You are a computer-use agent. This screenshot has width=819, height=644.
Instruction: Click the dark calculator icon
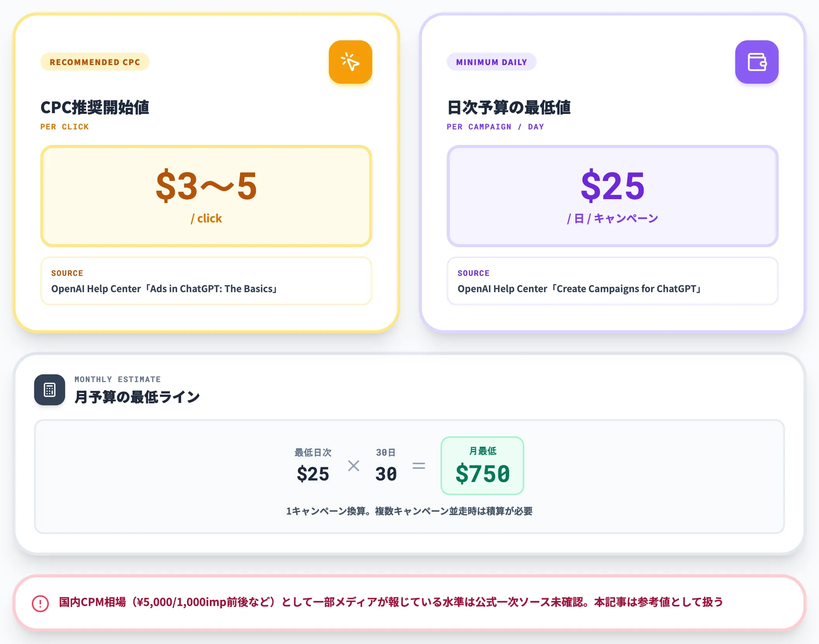(x=50, y=390)
